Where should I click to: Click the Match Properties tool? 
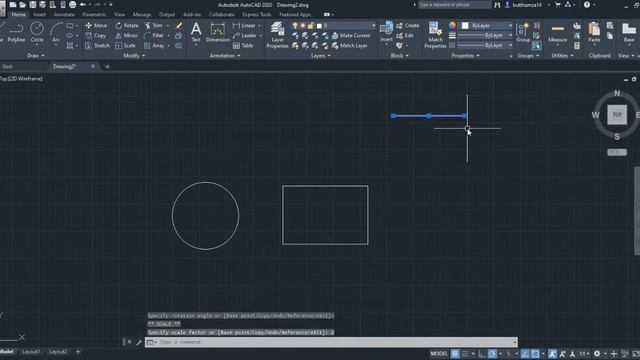pyautogui.click(x=435, y=35)
